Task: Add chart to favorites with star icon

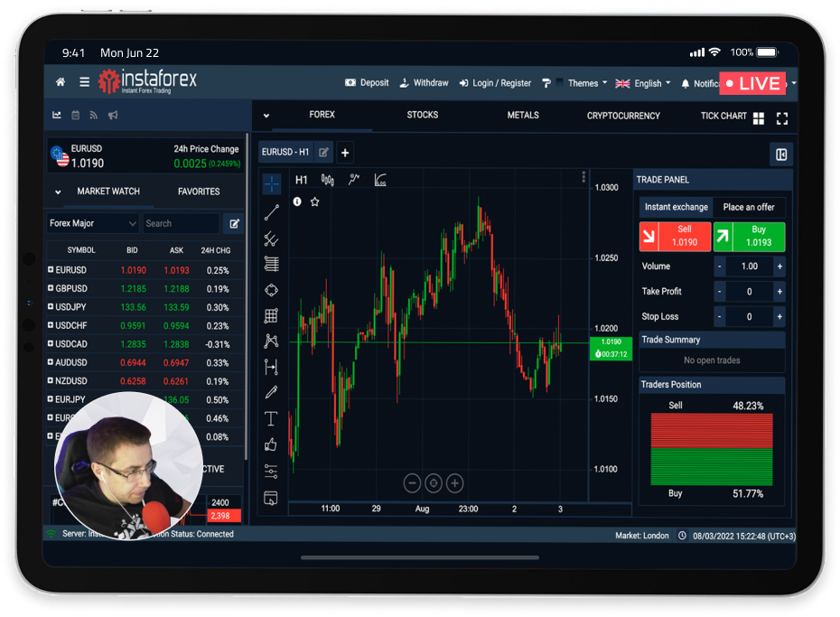Action: pyautogui.click(x=315, y=201)
